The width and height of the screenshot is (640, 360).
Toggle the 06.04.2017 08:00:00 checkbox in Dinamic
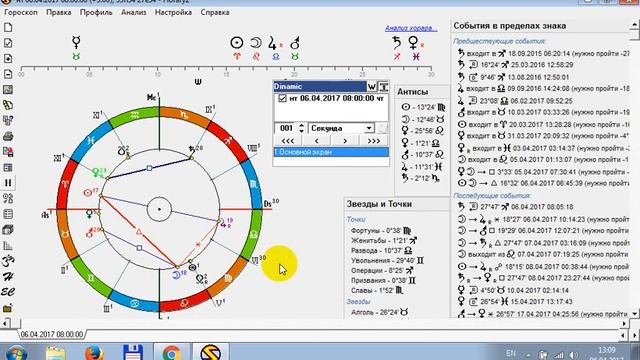pos(282,98)
